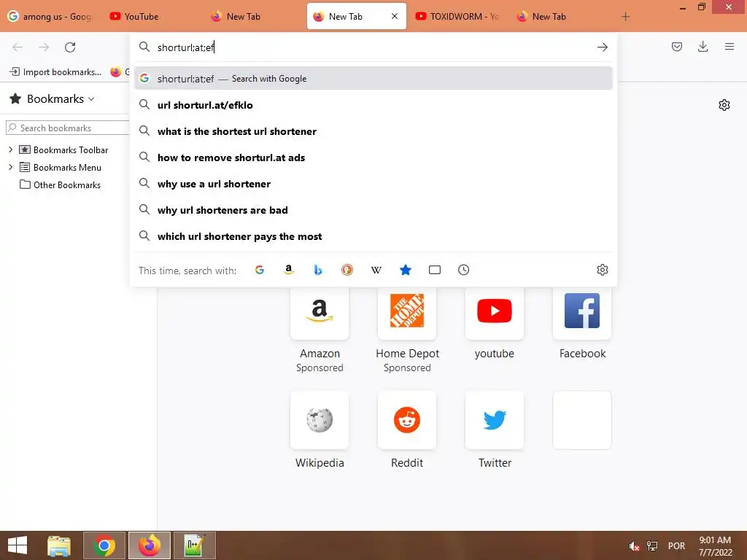Search open tabs via tabs icon

[435, 270]
